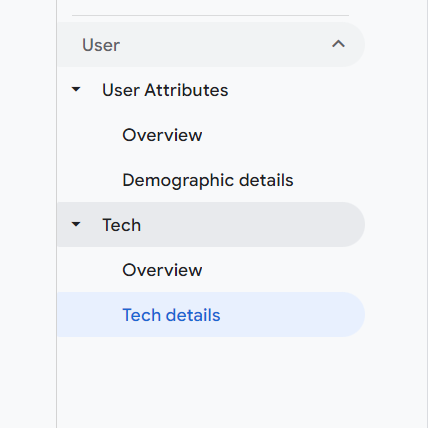Open Demographic details report

click(x=208, y=180)
